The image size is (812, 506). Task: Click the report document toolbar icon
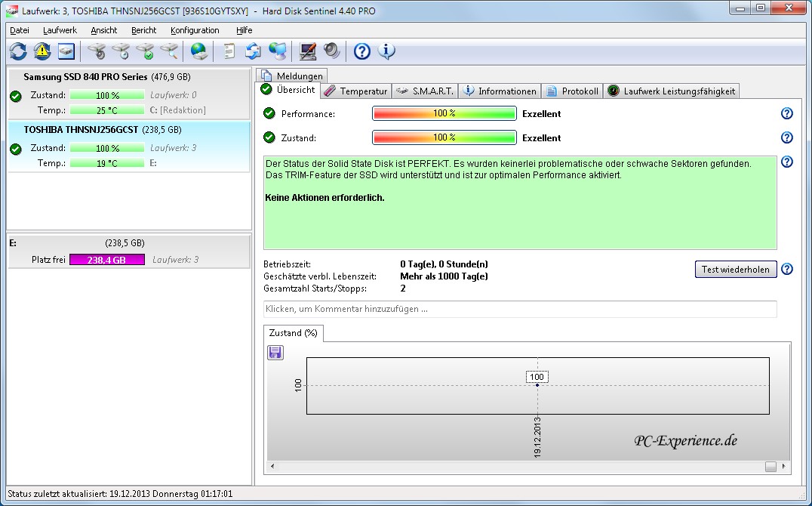[229, 51]
